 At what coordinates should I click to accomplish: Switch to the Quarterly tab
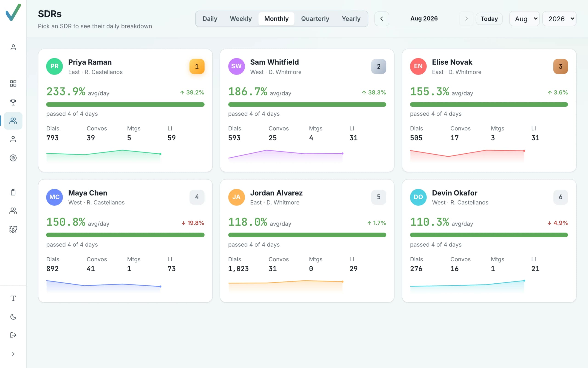[315, 19]
